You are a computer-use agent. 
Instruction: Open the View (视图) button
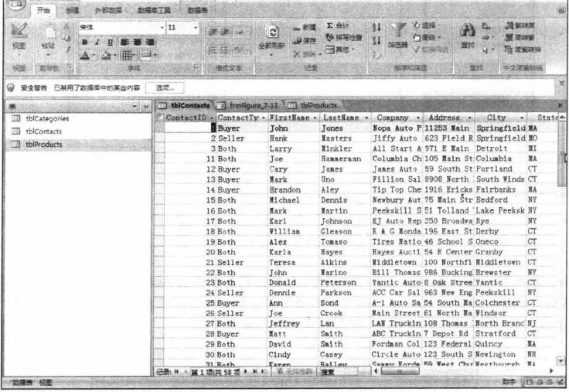click(19, 39)
